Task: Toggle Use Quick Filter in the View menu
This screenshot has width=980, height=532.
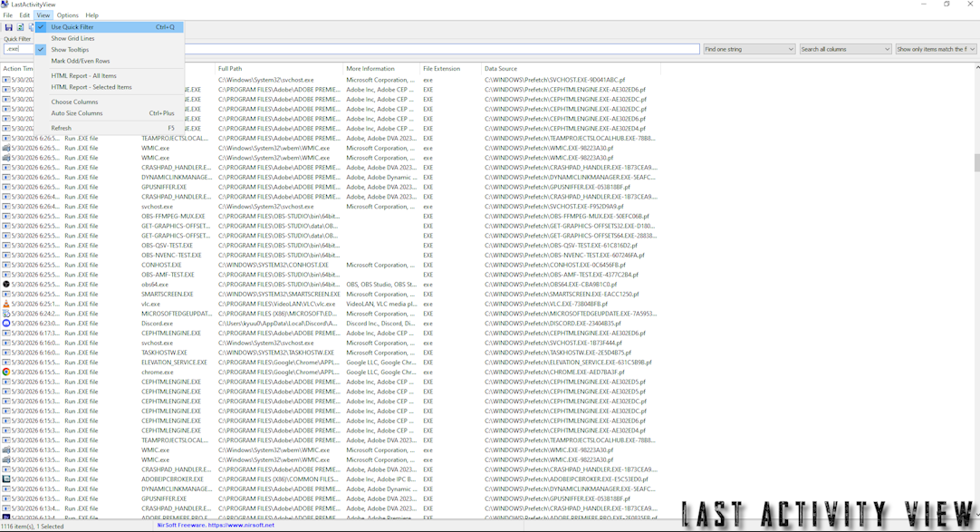Action: click(x=109, y=27)
